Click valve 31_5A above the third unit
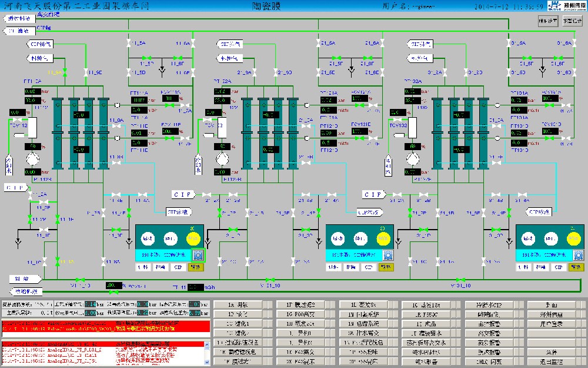This screenshot has height=368, width=588. point(509,43)
